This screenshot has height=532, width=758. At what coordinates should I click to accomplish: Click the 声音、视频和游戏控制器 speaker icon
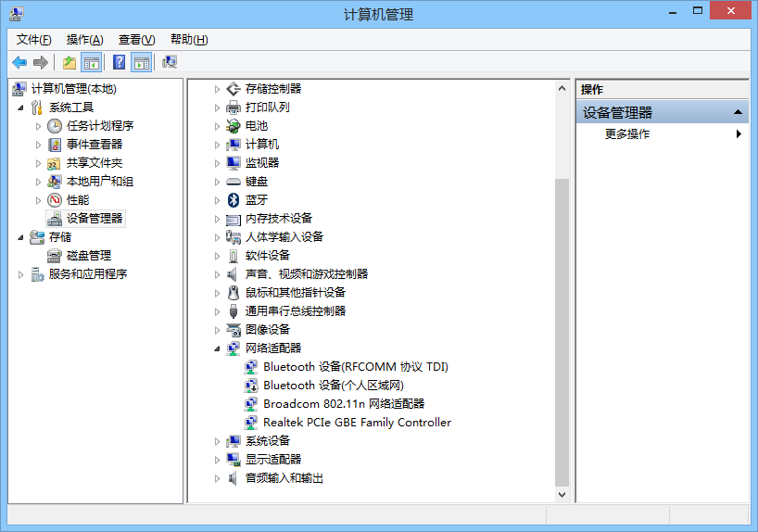click(x=233, y=274)
